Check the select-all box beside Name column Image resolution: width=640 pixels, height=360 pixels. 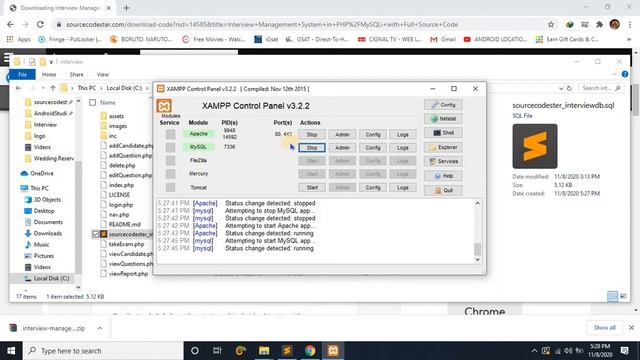point(93,102)
